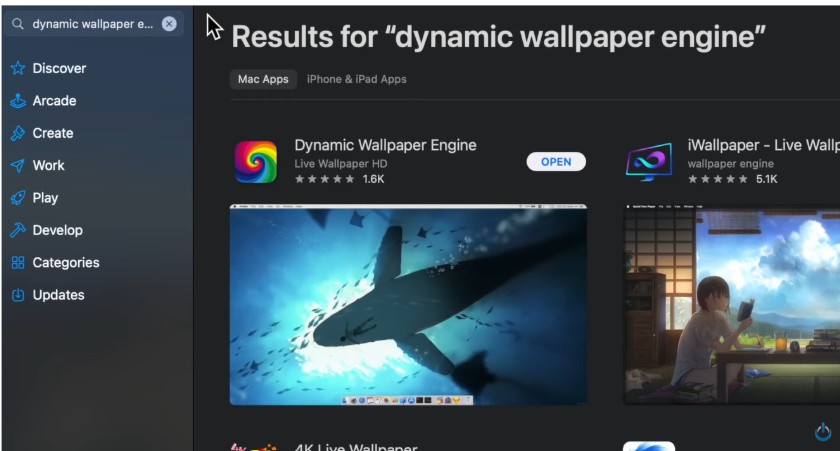Image resolution: width=840 pixels, height=451 pixels.
Task: Click the Discover star icon
Action: click(18, 68)
